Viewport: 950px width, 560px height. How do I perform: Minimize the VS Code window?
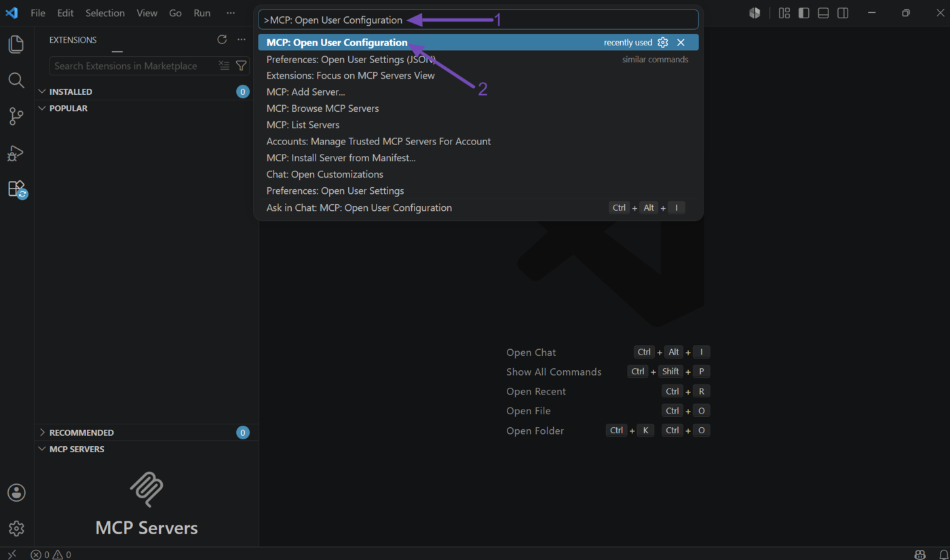click(873, 13)
